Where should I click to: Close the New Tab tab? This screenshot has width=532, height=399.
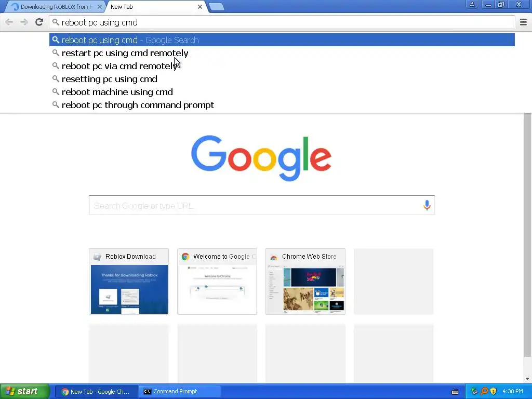point(200,7)
